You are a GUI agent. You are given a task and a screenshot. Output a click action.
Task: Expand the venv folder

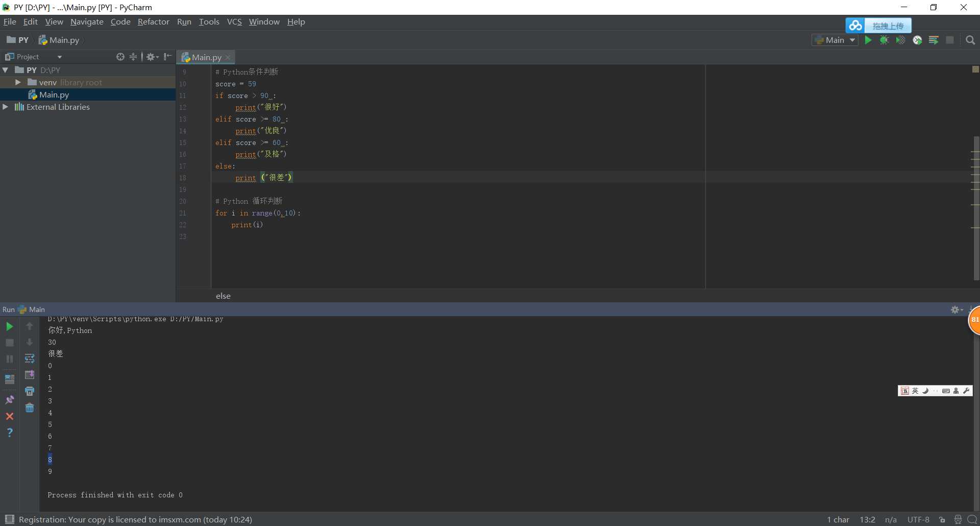18,82
